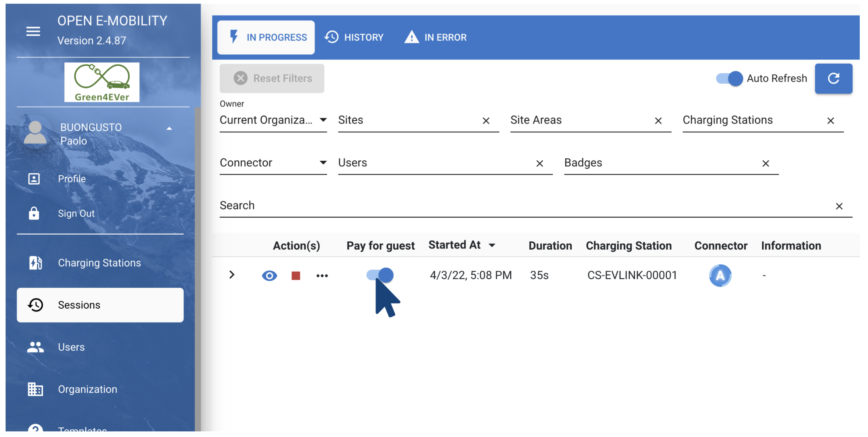Clear the Search field X icon
Screen dimensions: 868x437
pyautogui.click(x=839, y=206)
